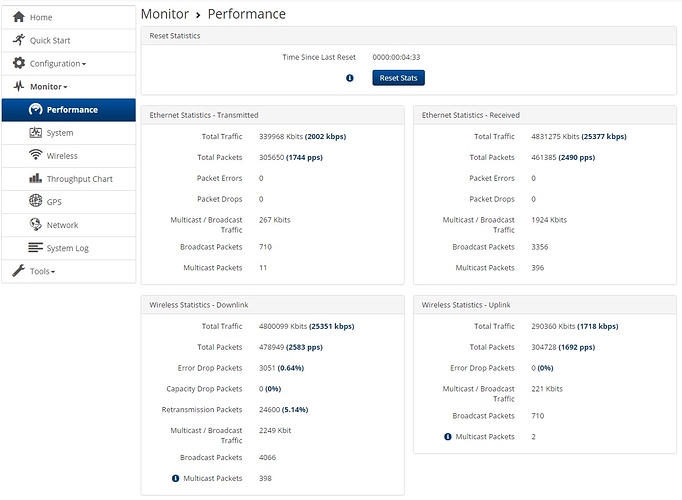Click the Quick Start running man icon
This screenshot has width=682, height=500.
coord(19,40)
